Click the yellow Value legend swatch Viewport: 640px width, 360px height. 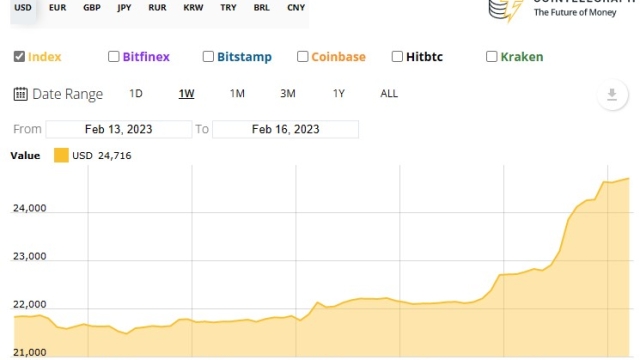pyautogui.click(x=61, y=156)
